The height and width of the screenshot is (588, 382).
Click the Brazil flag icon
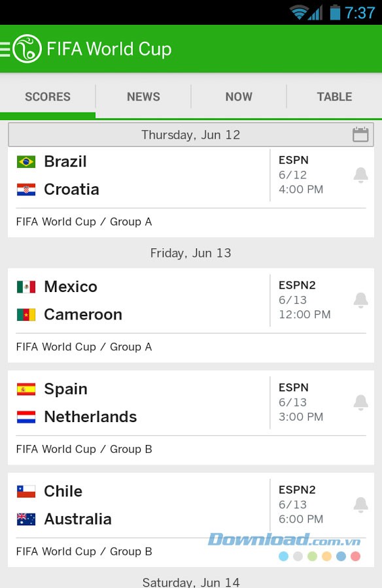25,161
